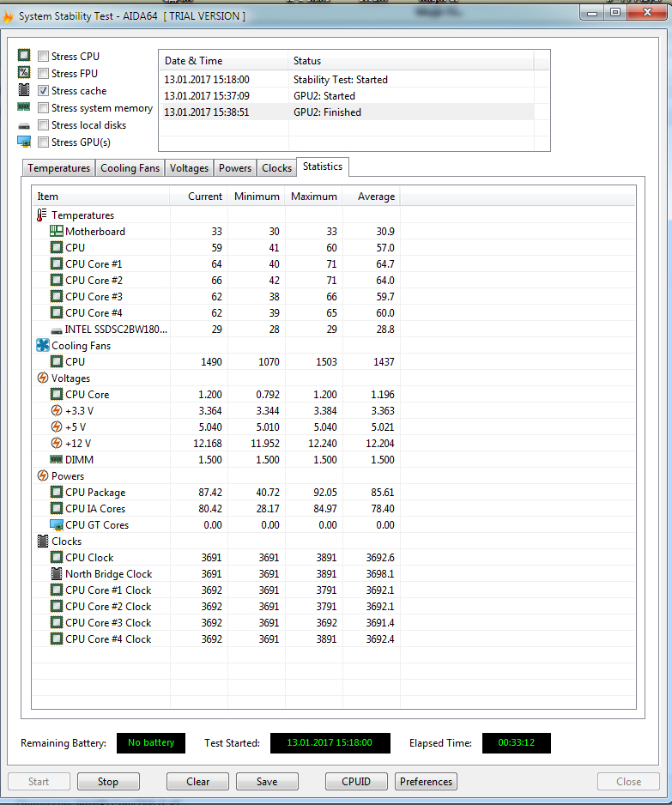
Task: Enable the Stress CPU checkbox
Action: (44, 57)
